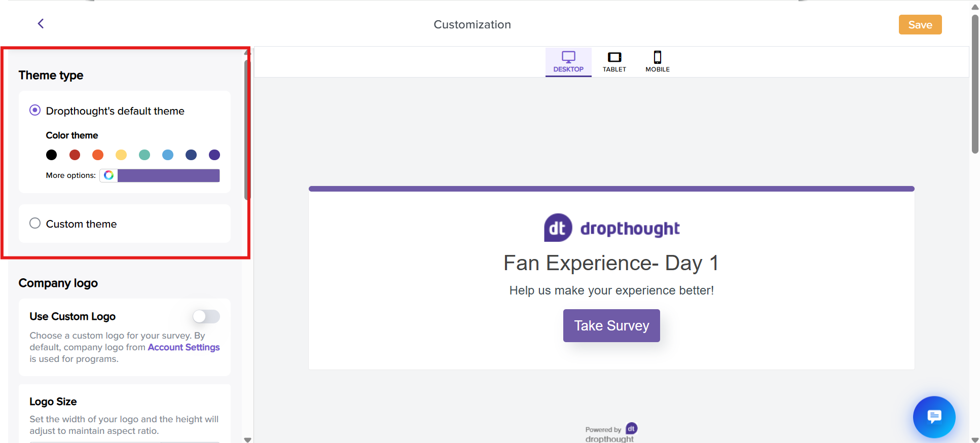Viewport: 980px width, 443px height.
Task: Choose the black color theme swatch
Action: (x=51, y=155)
